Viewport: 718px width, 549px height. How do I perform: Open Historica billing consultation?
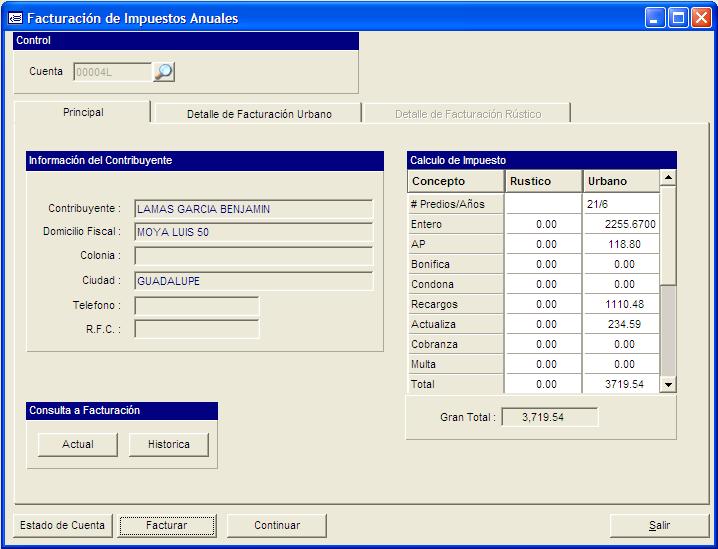(168, 444)
